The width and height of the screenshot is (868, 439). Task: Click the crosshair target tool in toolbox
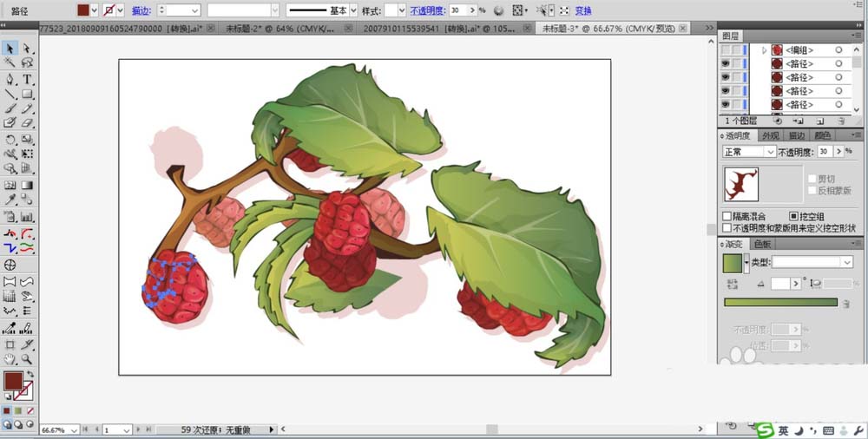(10, 265)
